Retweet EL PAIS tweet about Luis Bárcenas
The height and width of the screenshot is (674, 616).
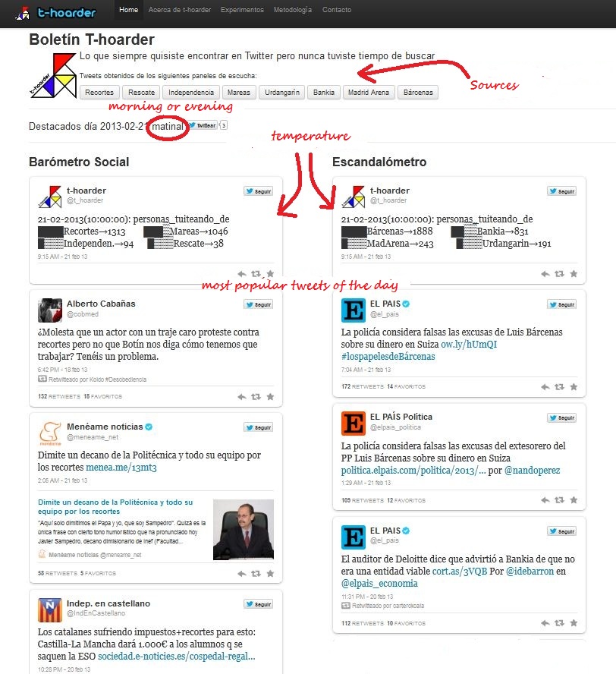(x=559, y=387)
